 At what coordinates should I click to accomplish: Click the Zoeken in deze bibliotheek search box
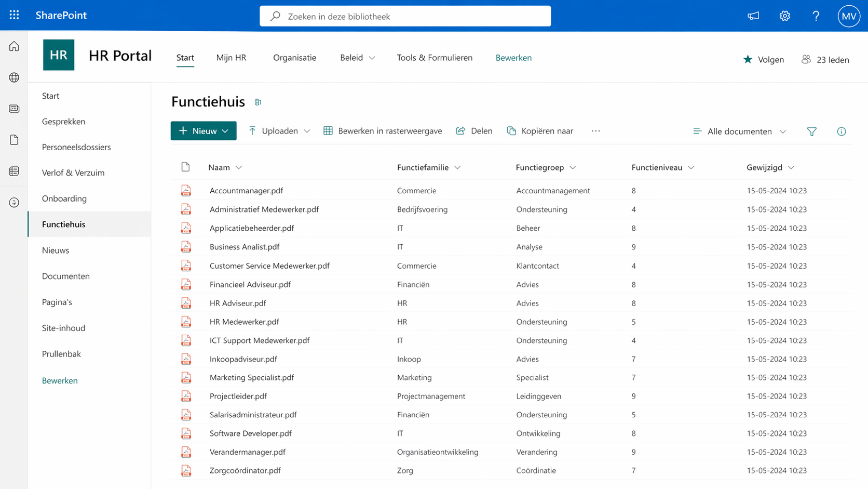coord(405,16)
